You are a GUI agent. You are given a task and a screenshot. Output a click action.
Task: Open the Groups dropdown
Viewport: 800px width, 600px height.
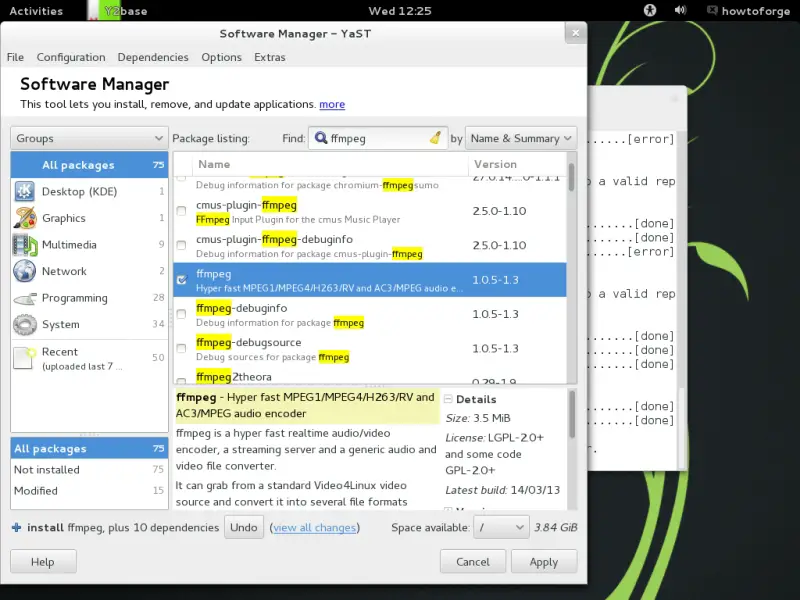pyautogui.click(x=89, y=138)
